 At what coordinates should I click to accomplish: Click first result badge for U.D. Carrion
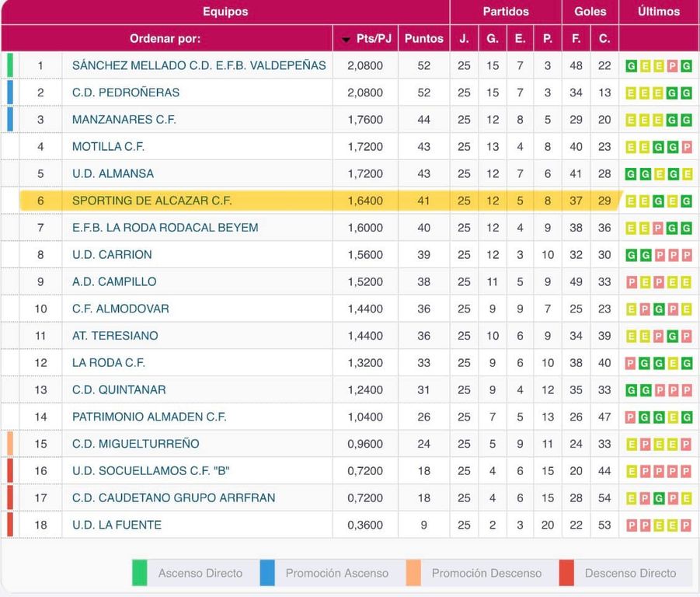point(632,255)
